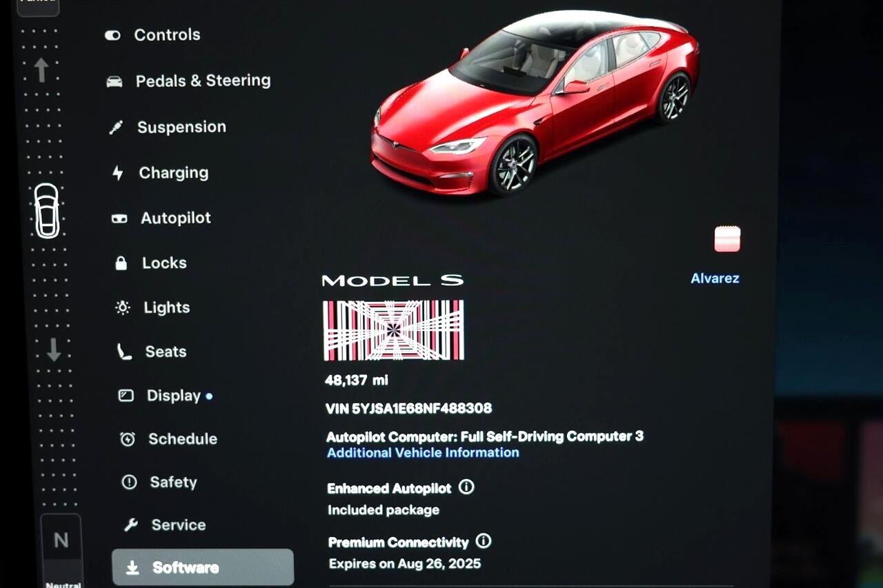
Task: Tap the Alvarez profile name
Action: [715, 278]
